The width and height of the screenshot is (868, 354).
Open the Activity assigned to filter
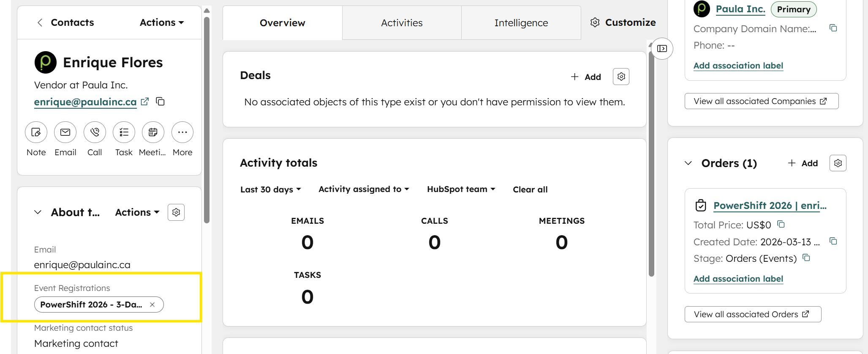click(x=364, y=189)
